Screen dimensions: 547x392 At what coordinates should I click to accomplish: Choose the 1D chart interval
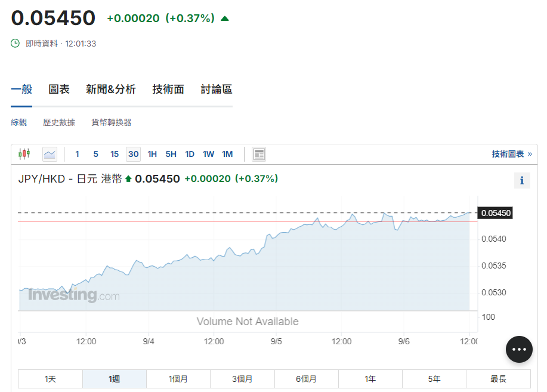190,154
